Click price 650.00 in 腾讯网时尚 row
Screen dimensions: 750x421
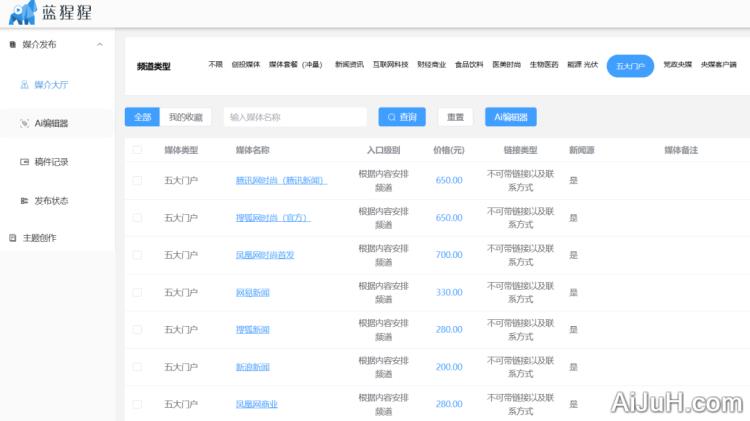pyautogui.click(x=449, y=180)
